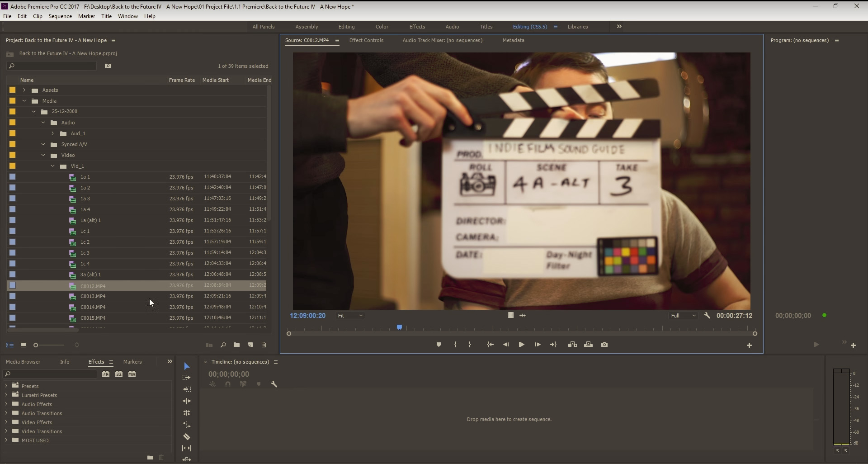Image resolution: width=868 pixels, height=464 pixels.
Task: Add Marker in Source monitor
Action: pyautogui.click(x=439, y=345)
